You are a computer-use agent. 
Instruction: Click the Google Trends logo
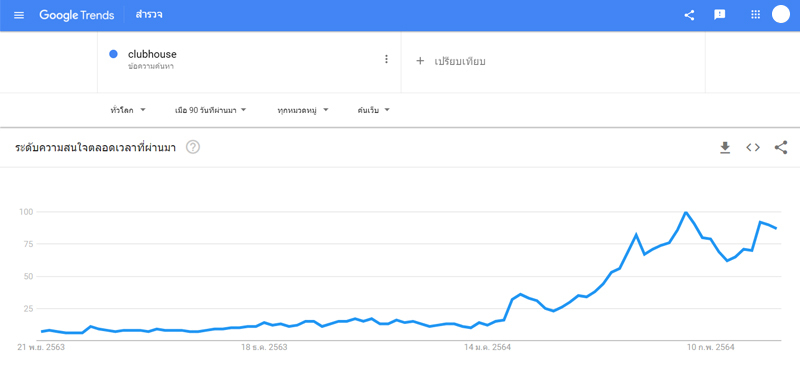point(77,15)
